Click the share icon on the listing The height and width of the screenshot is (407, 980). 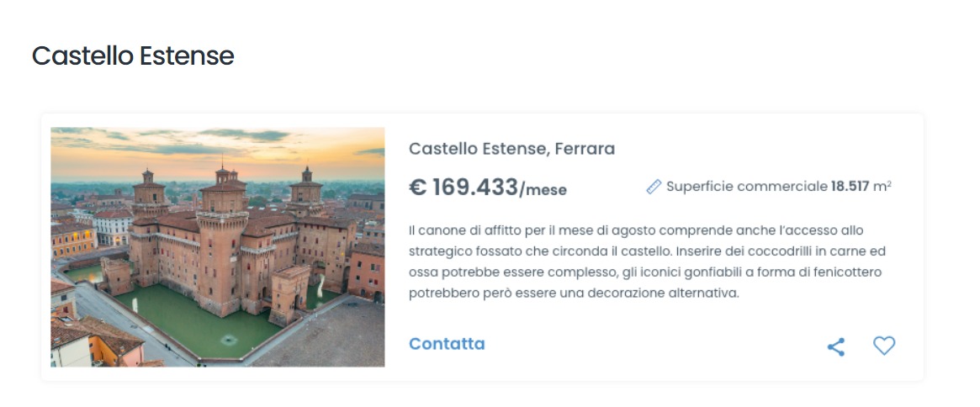pos(835,346)
